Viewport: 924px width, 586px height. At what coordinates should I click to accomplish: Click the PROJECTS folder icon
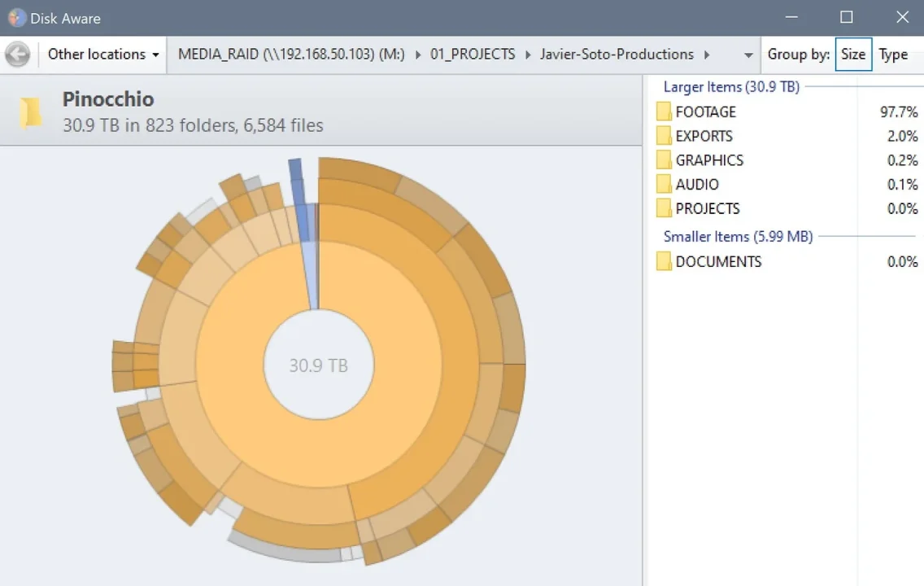664,208
